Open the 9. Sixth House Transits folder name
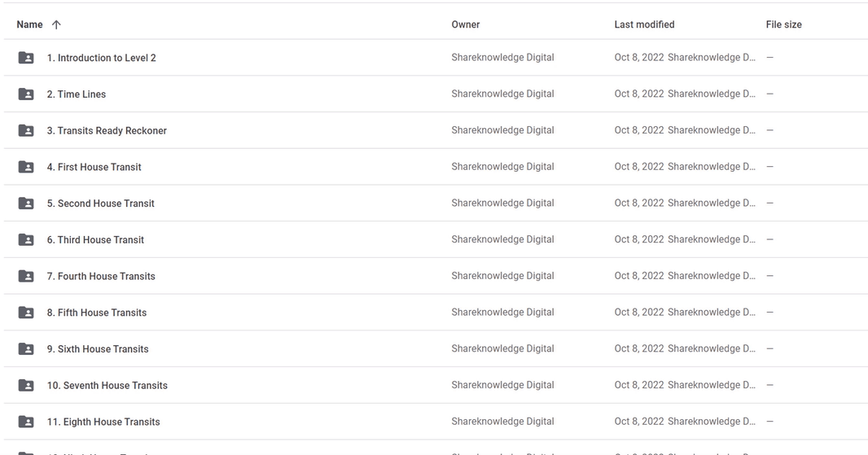This screenshot has height=455, width=868. 98,348
